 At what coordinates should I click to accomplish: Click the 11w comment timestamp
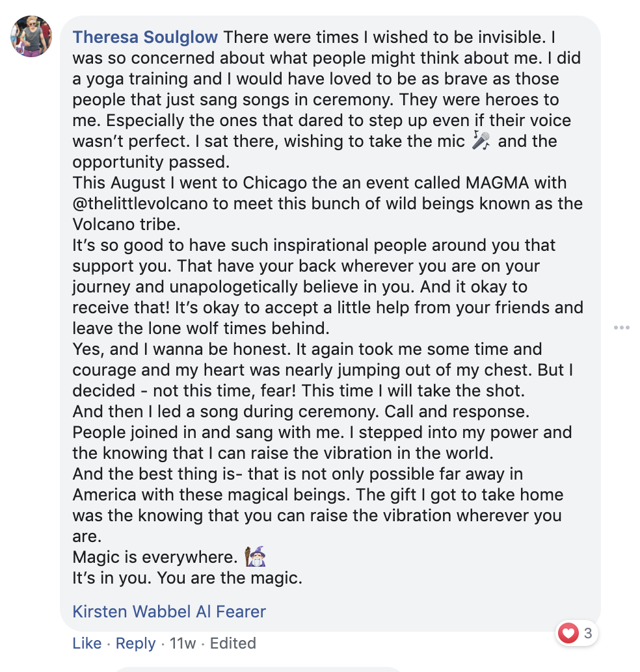point(182,643)
